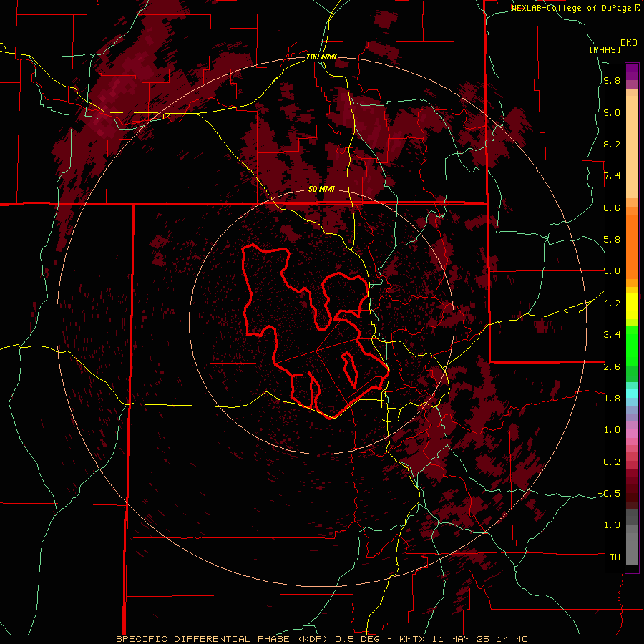The height and width of the screenshot is (644, 644).
Task: Click the 6.6 colorbar scale value
Action: point(612,208)
